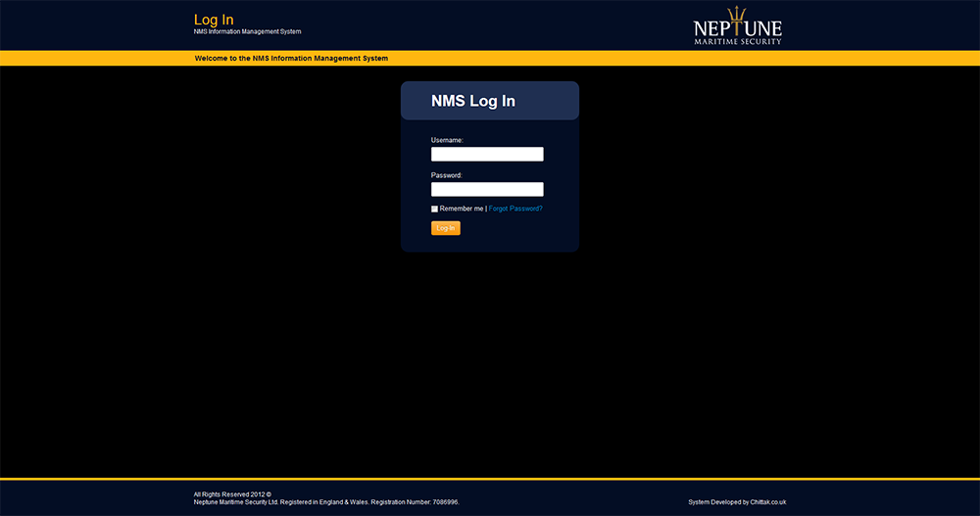Screen dimensions: 980x516
Task: Click the orange 'Log In' page title
Action: pyautogui.click(x=214, y=20)
